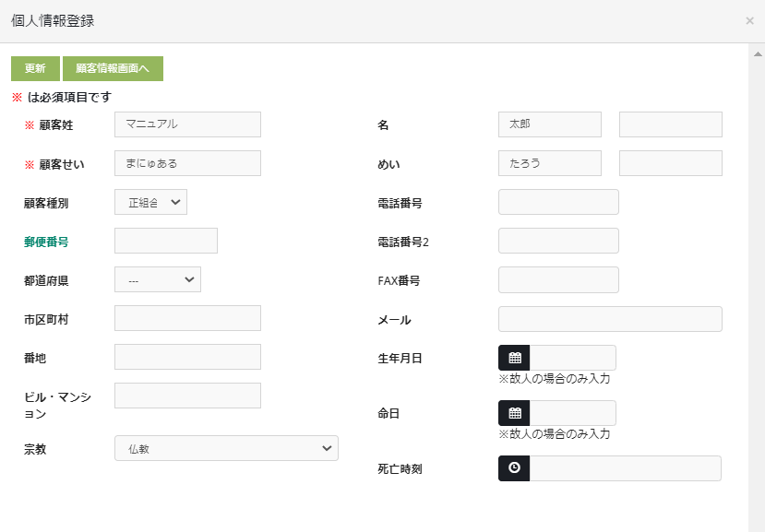Expand the 宗教 dropdown showing 仏教
Image resolution: width=765 pixels, height=532 pixels.
pos(226,448)
